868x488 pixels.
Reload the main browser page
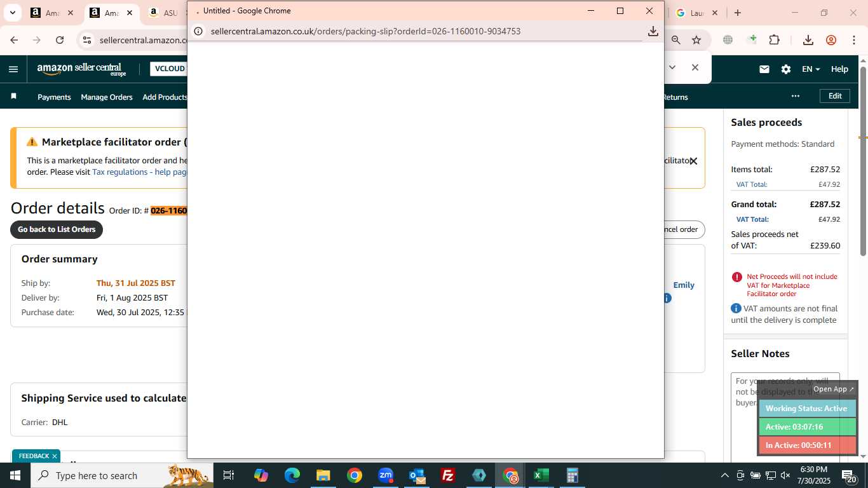click(x=60, y=40)
